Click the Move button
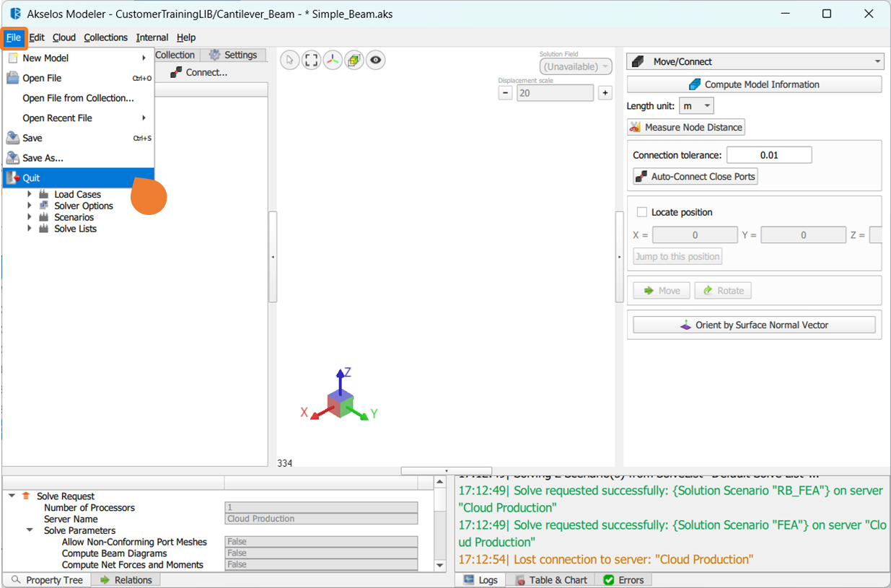Screen dimensions: 891x588 click(662, 291)
